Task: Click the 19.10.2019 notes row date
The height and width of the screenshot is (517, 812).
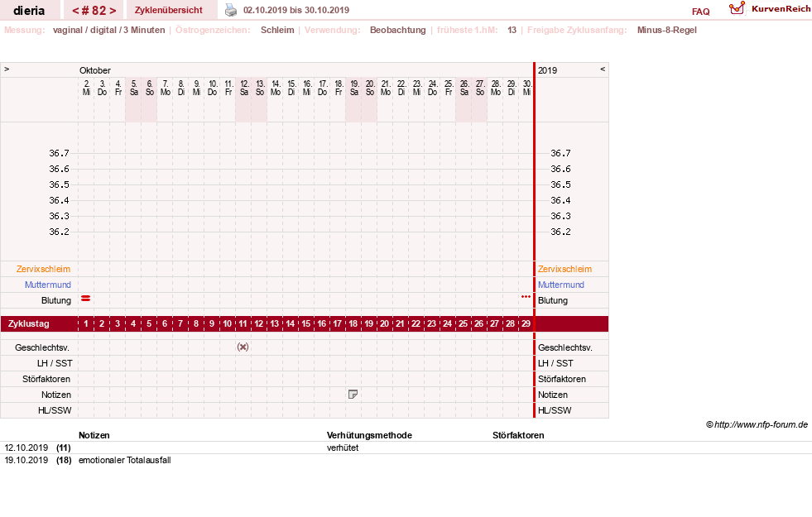Action: point(26,460)
